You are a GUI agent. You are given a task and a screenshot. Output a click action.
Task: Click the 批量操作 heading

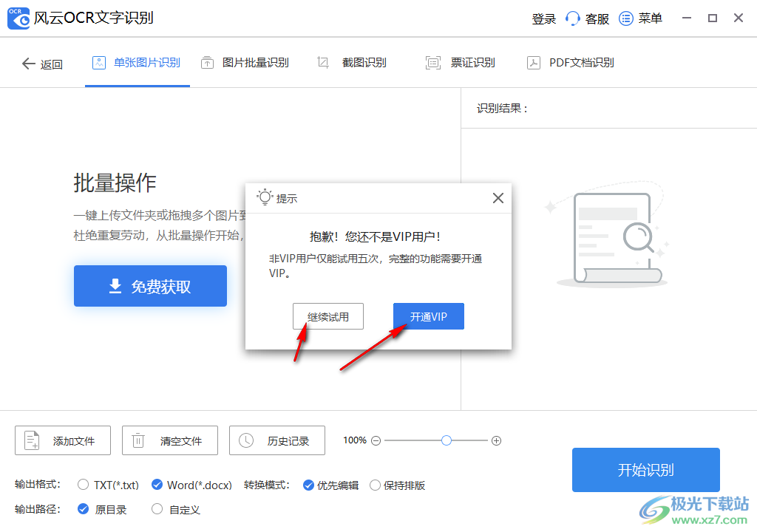click(x=115, y=183)
